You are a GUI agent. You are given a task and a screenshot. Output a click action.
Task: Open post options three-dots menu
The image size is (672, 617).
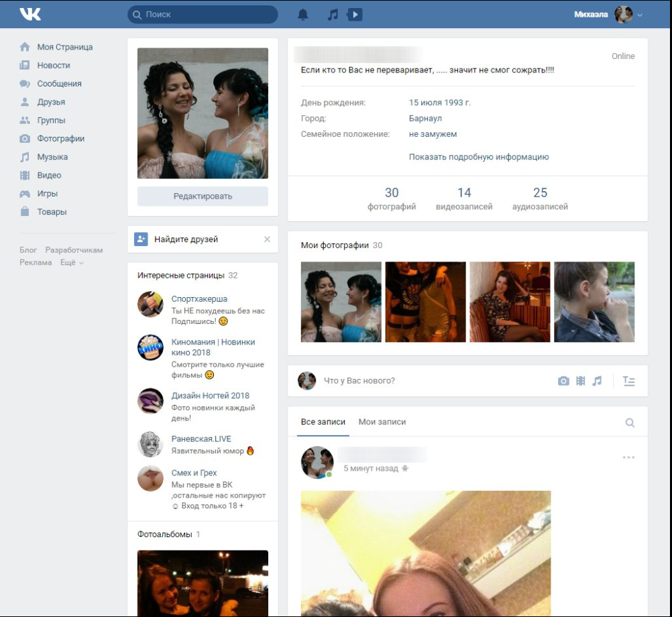pos(628,457)
